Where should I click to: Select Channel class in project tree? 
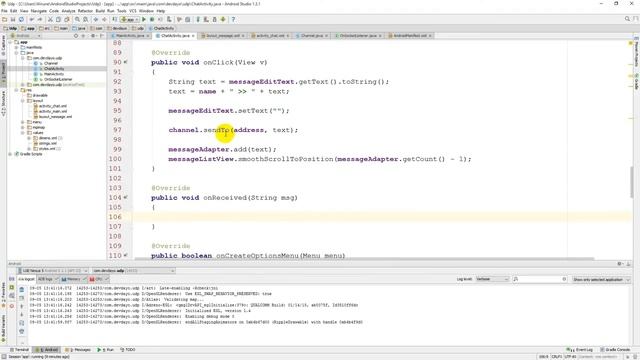coord(51,63)
